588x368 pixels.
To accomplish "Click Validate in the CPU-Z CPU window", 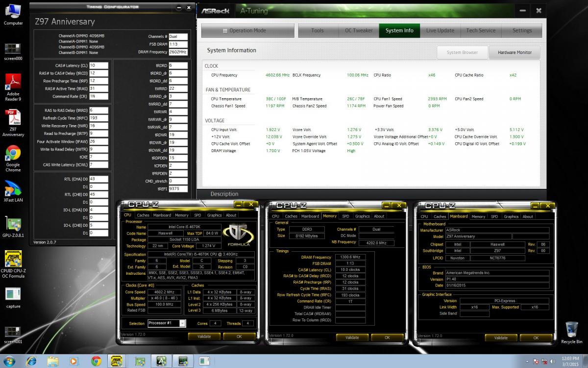I will coord(204,337).
